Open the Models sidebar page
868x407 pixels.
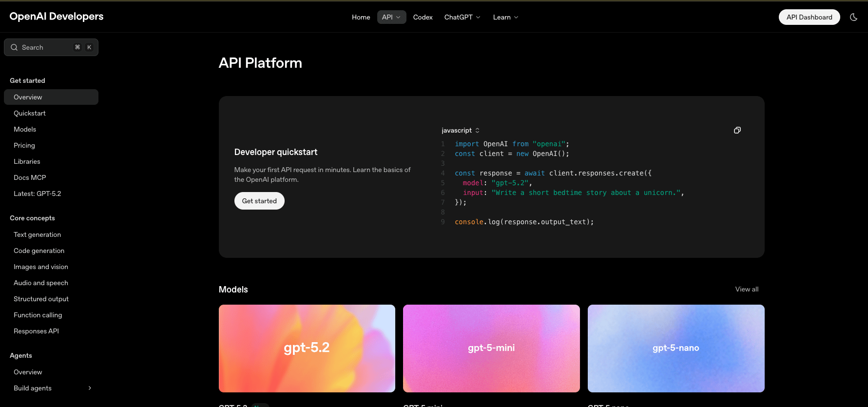[51, 129]
